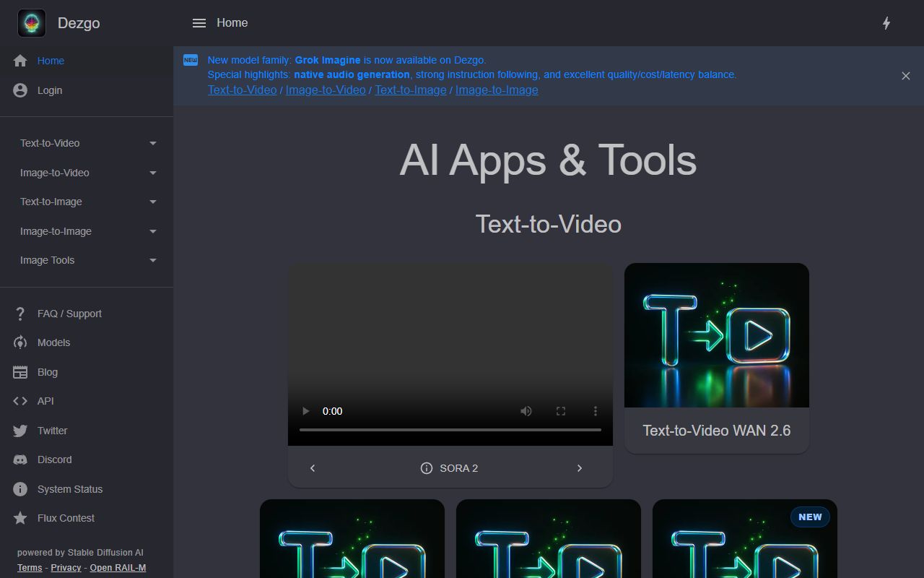Open Dezgo's Twitter via the bird icon

(19, 431)
